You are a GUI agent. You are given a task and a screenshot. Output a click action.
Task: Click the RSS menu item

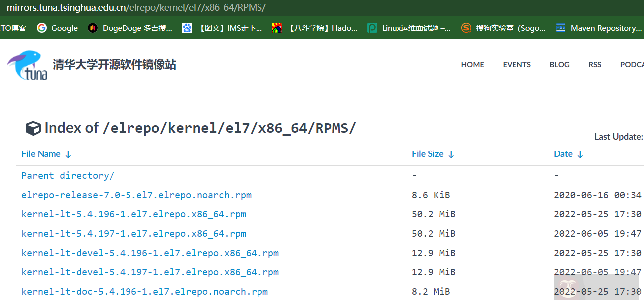tap(595, 64)
